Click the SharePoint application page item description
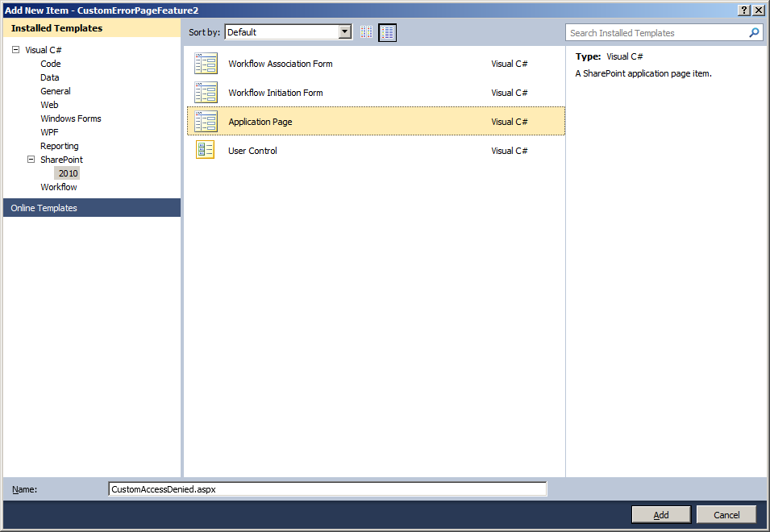The width and height of the screenshot is (770, 532). pos(643,73)
